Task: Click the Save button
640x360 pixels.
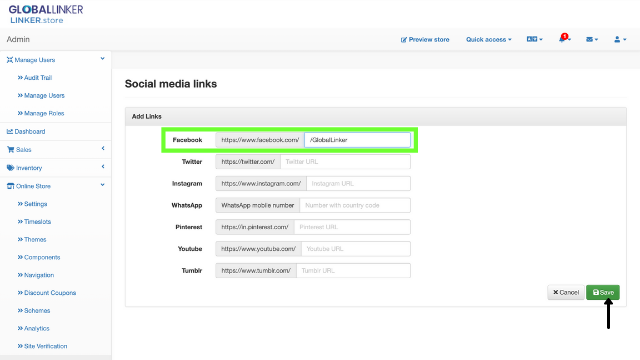Action: pyautogui.click(x=603, y=292)
